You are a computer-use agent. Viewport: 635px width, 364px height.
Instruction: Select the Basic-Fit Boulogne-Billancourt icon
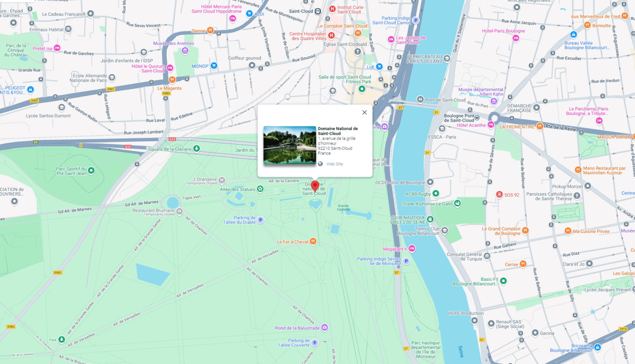(503, 281)
